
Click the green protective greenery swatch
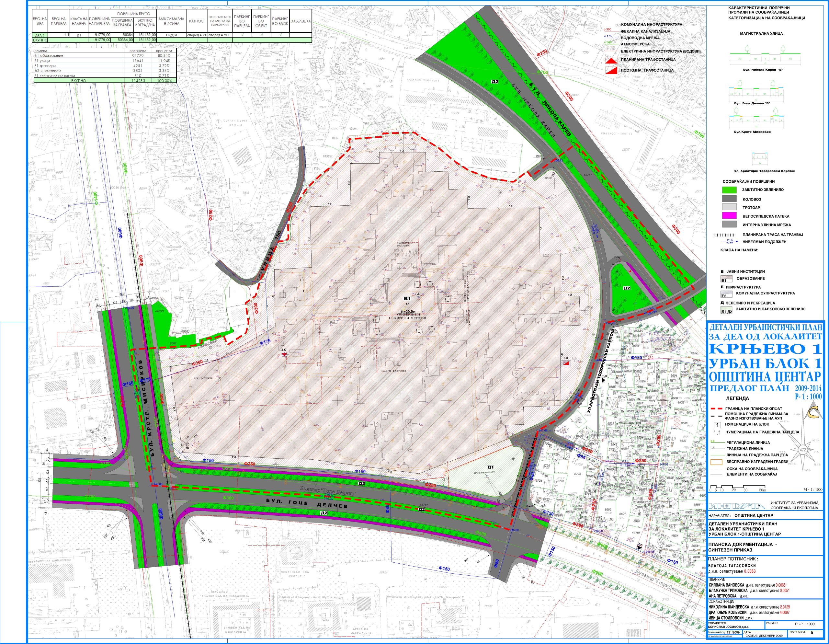coord(729,190)
